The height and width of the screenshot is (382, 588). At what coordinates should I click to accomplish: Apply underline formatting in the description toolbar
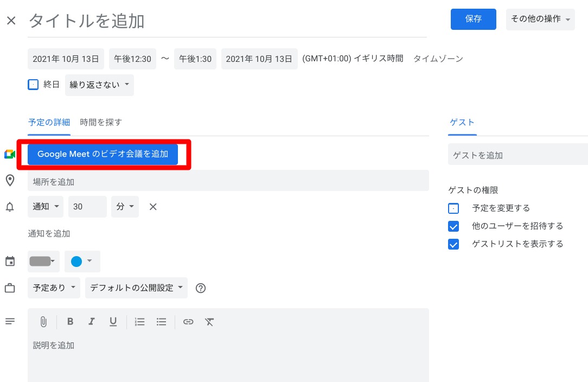112,322
